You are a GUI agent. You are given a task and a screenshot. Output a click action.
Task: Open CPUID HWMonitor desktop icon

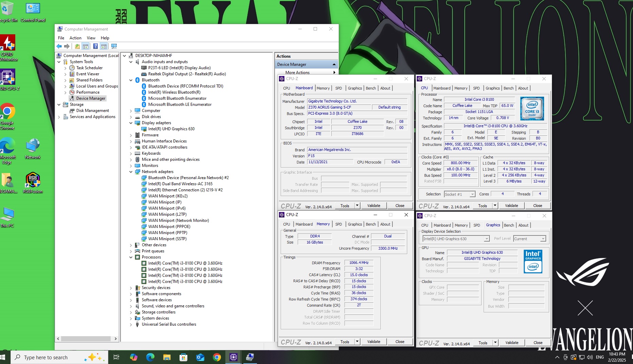[7, 47]
